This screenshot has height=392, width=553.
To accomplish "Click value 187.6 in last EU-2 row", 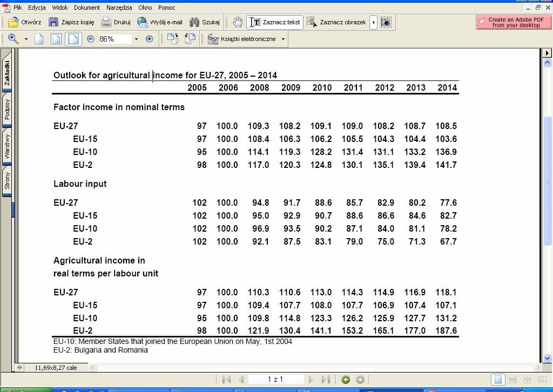I will pos(446,330).
